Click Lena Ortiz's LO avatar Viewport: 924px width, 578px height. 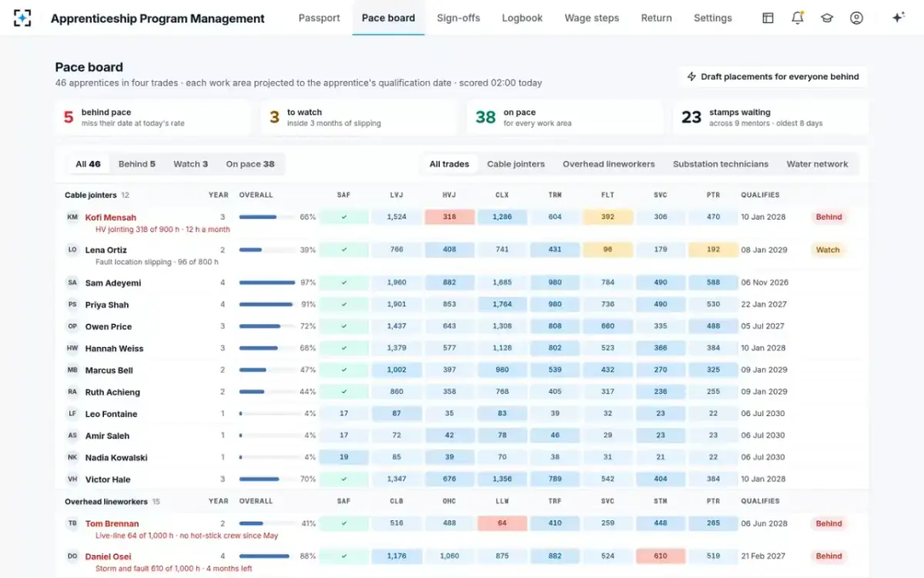[72, 250]
